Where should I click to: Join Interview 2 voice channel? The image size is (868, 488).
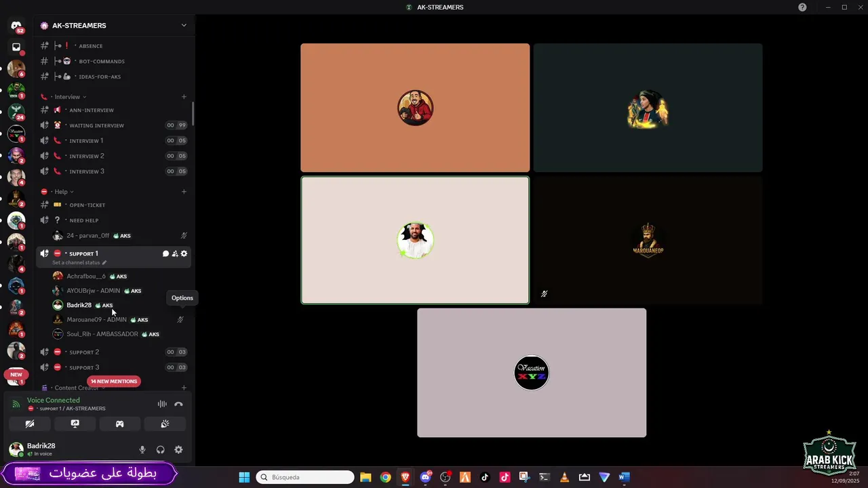pos(113,156)
